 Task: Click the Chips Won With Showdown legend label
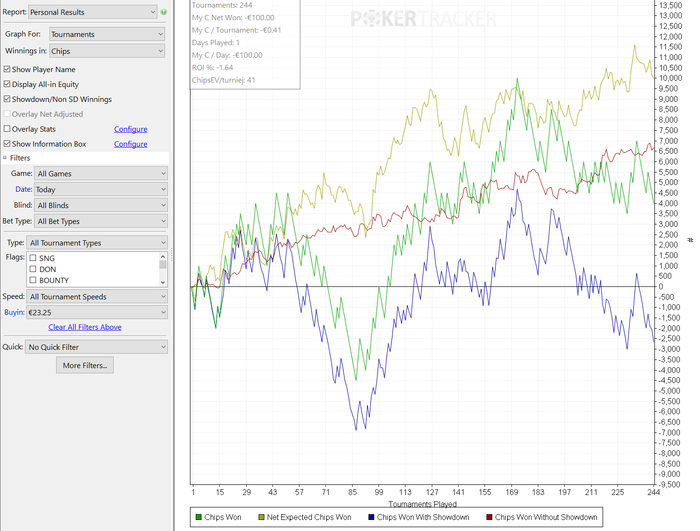(x=423, y=517)
